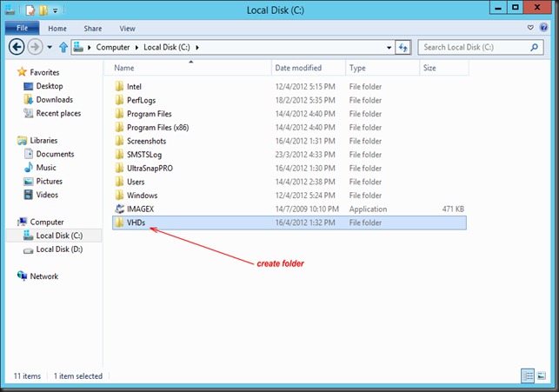
Task: Click in Search Local Disk (C:) field
Action: (x=481, y=47)
